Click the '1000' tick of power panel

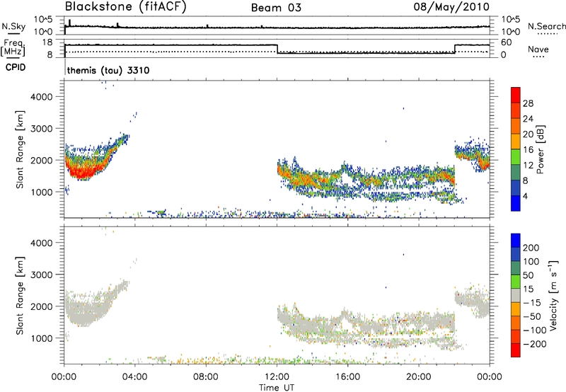point(42,192)
